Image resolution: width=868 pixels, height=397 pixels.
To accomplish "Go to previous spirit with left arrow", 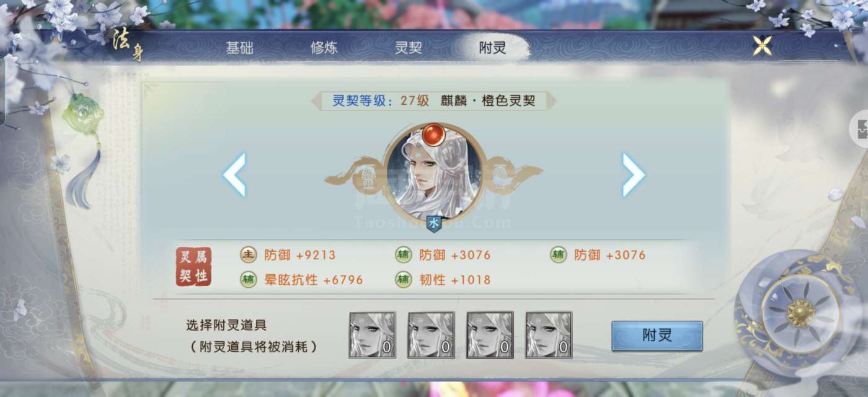I will (x=234, y=175).
